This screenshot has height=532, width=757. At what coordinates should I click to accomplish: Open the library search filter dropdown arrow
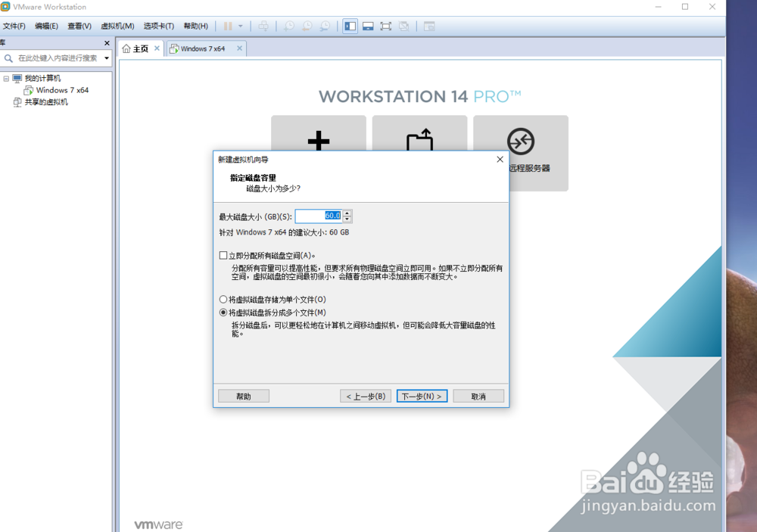107,58
